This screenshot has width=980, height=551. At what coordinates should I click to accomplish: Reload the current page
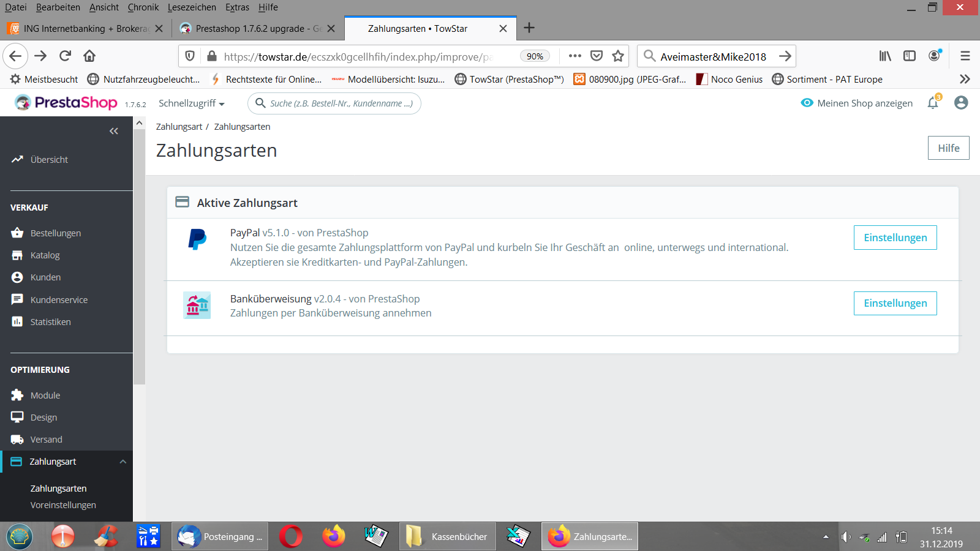tap(65, 56)
